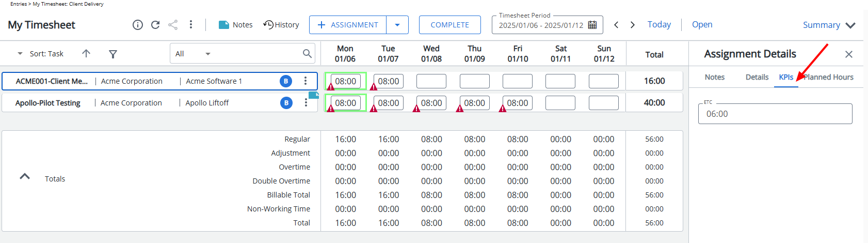Click the Open status link
The height and width of the screenshot is (243, 868).
click(x=702, y=24)
